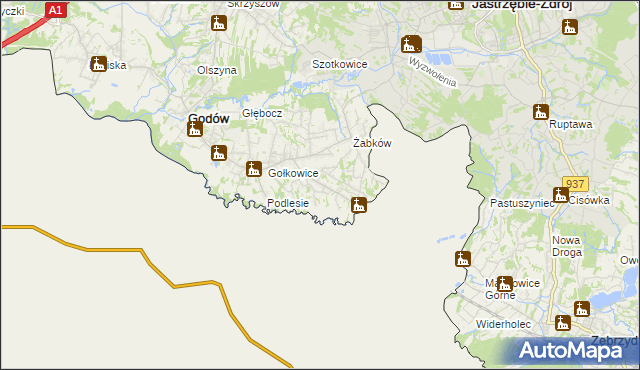Click the church icon southeast of Podlesie
The width and height of the screenshot is (640, 370).
click(x=359, y=205)
